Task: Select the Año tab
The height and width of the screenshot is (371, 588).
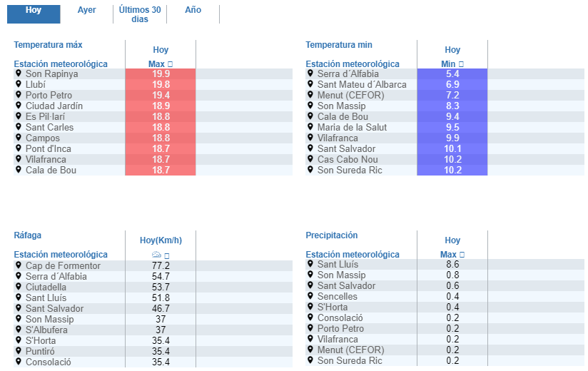Action: (x=193, y=10)
